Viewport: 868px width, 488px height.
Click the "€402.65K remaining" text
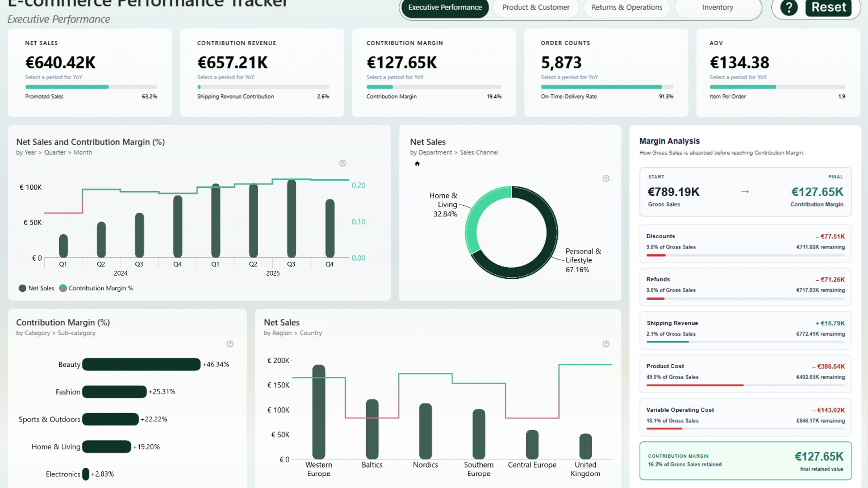[x=820, y=377]
